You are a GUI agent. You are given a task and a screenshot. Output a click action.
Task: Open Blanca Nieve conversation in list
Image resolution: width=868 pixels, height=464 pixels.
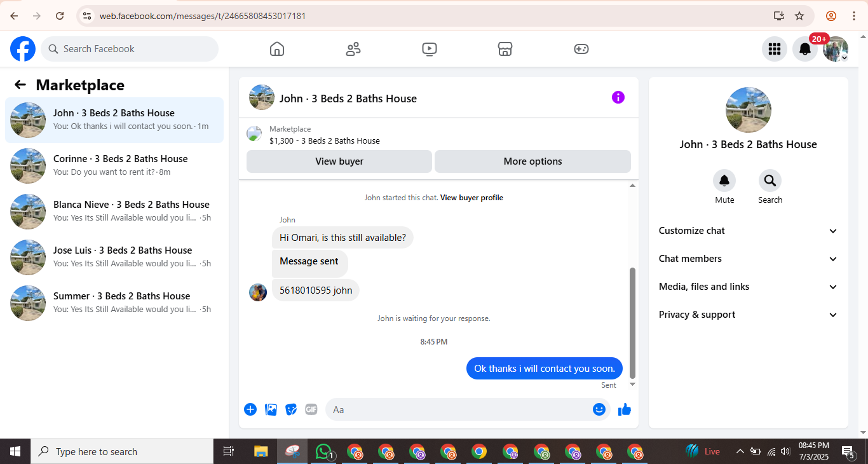click(114, 212)
